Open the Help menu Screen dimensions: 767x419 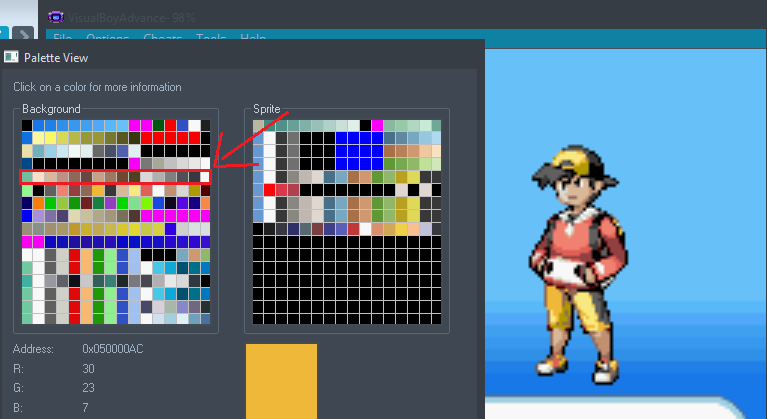254,39
